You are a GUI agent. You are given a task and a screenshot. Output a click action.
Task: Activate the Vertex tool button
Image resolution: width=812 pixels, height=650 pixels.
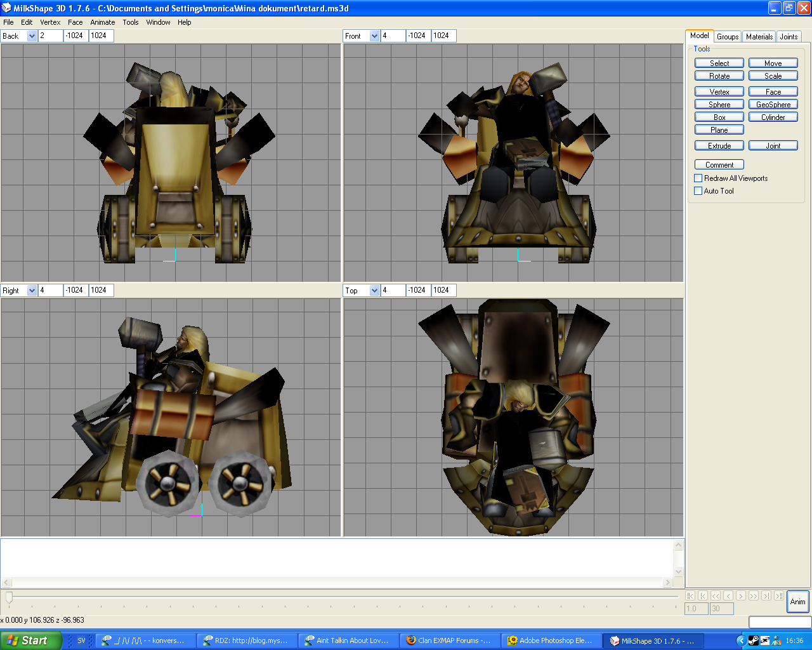click(x=719, y=92)
